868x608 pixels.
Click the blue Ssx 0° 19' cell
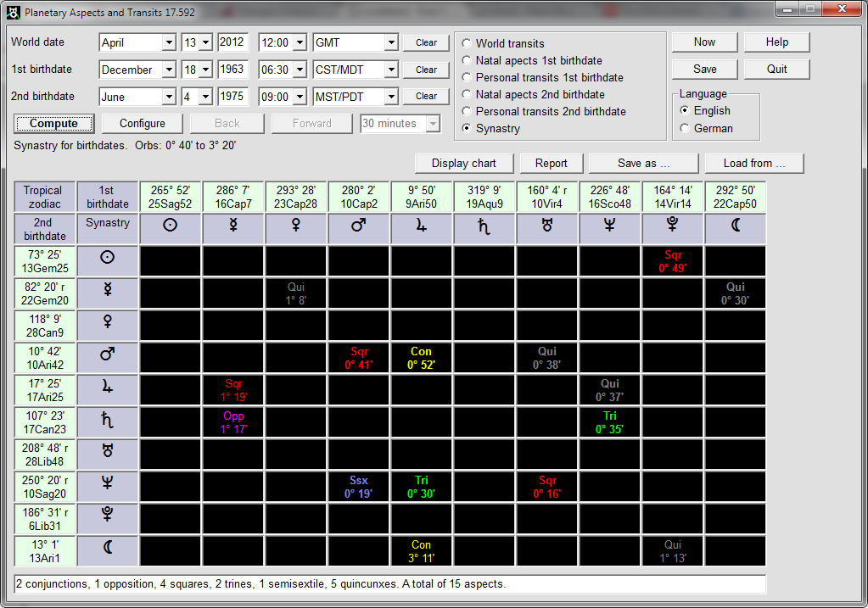[359, 487]
